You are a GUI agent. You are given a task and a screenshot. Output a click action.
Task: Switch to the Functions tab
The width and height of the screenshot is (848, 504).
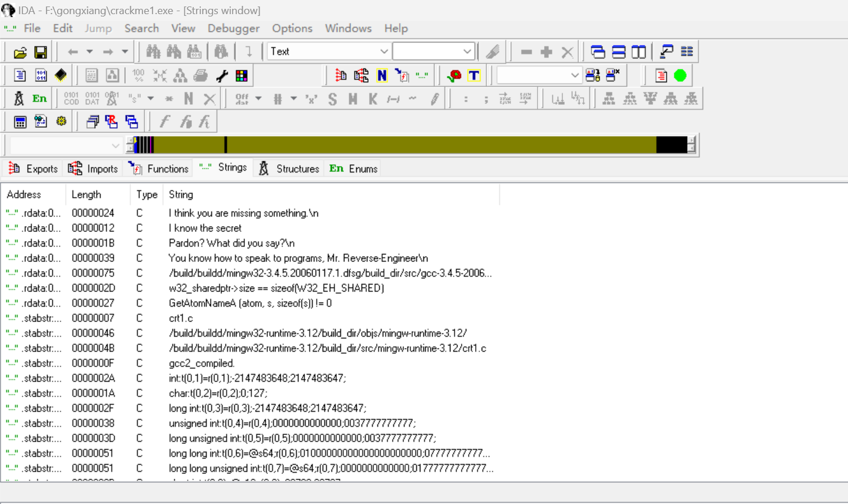(158, 168)
